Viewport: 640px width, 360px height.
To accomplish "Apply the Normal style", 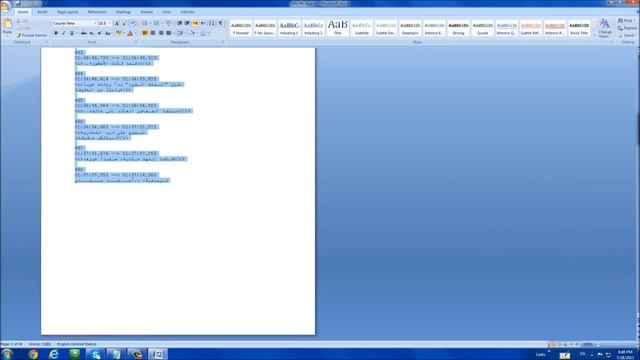I will 241,28.
